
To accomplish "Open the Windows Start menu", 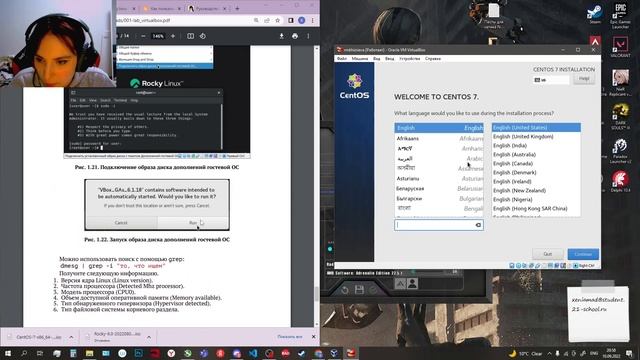I will 7,353.
